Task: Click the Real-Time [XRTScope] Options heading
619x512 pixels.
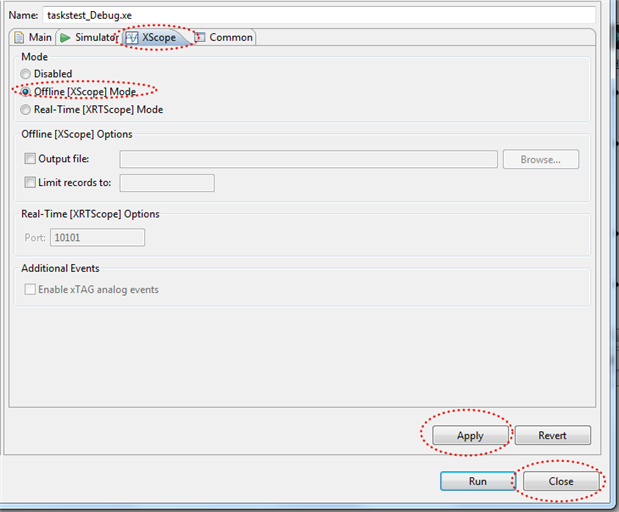Action: (x=90, y=214)
